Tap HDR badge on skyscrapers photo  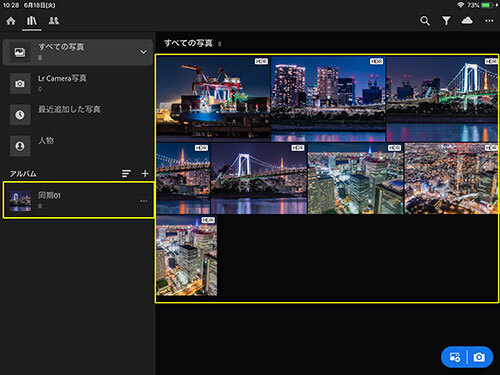pos(376,61)
